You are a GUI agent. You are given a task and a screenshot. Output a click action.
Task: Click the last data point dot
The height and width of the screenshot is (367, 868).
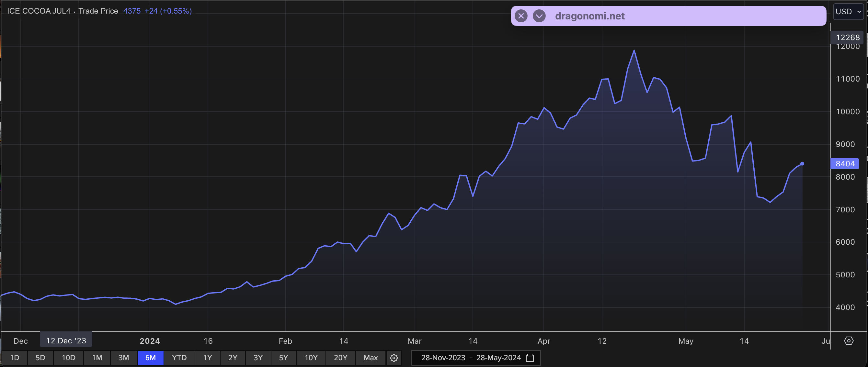pyautogui.click(x=802, y=164)
